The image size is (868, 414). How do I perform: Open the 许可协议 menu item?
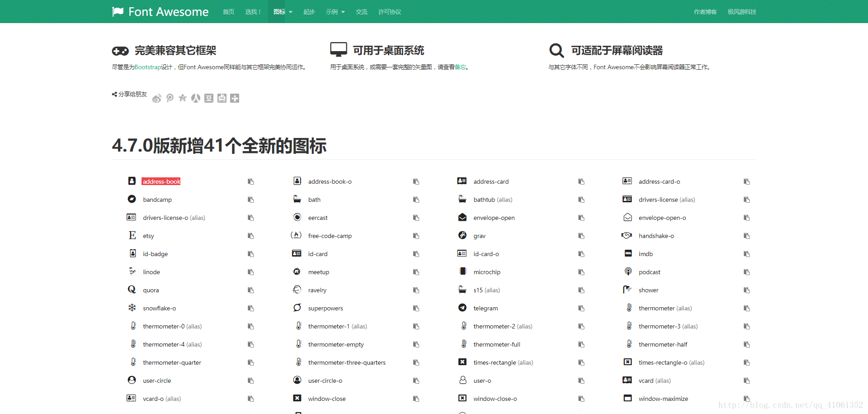tap(390, 12)
